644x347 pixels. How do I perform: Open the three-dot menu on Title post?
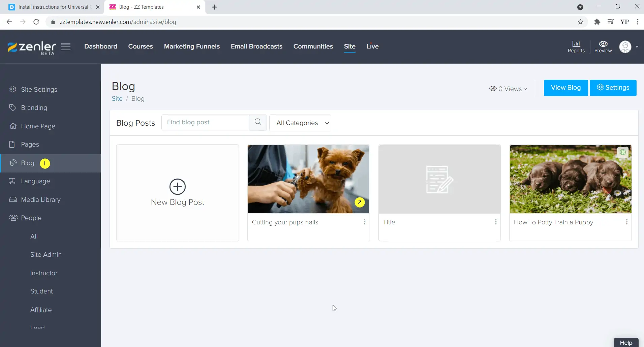click(x=495, y=222)
